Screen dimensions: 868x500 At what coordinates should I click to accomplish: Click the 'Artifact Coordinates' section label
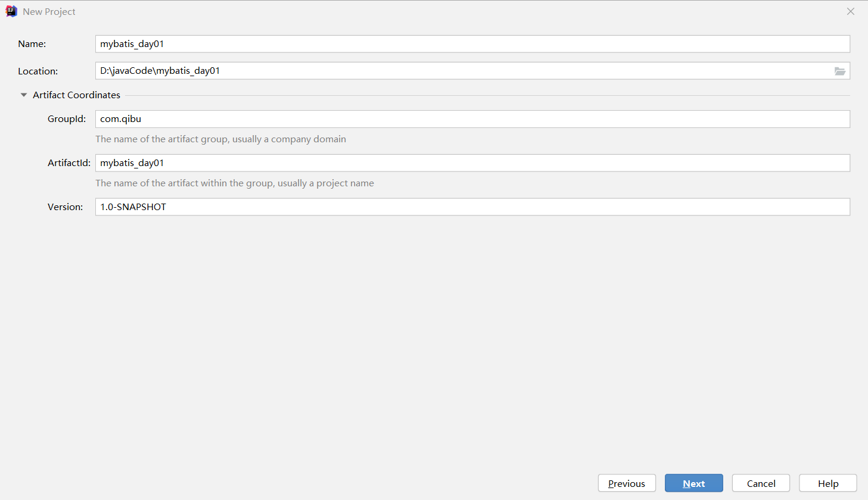(76, 95)
